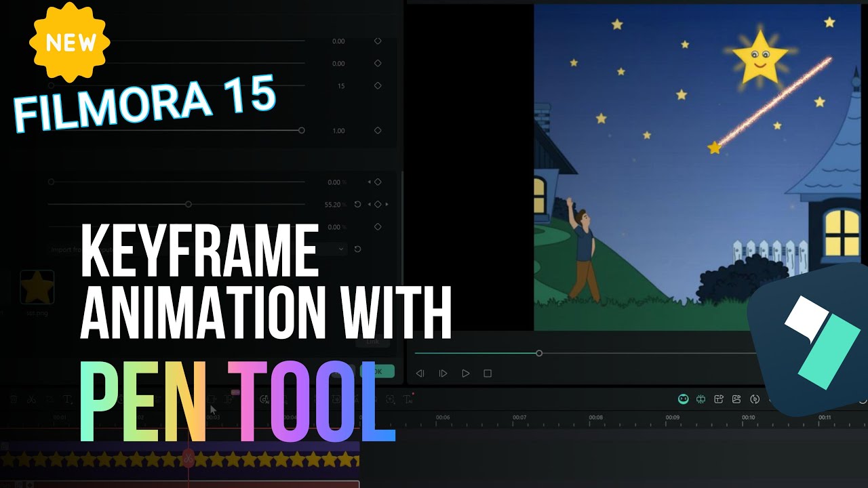Step forward to the next frame
Image resolution: width=868 pixels, height=488 pixels.
point(443,373)
